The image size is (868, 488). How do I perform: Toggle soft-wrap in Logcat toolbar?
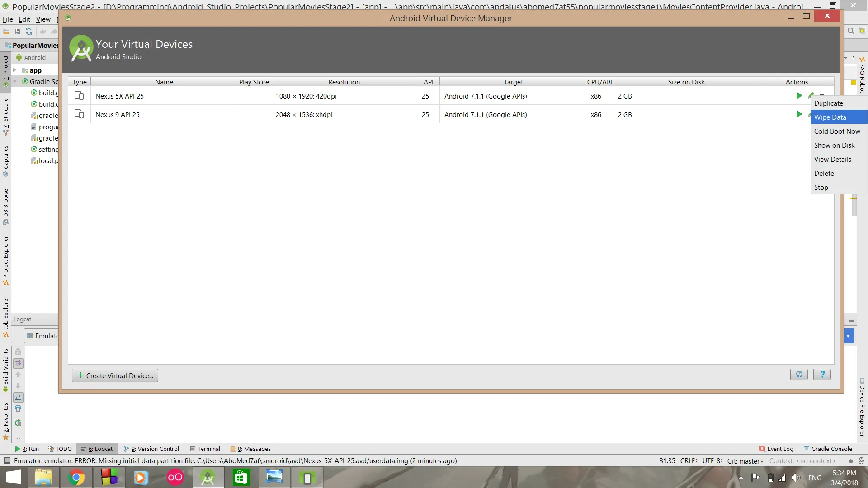(18, 397)
